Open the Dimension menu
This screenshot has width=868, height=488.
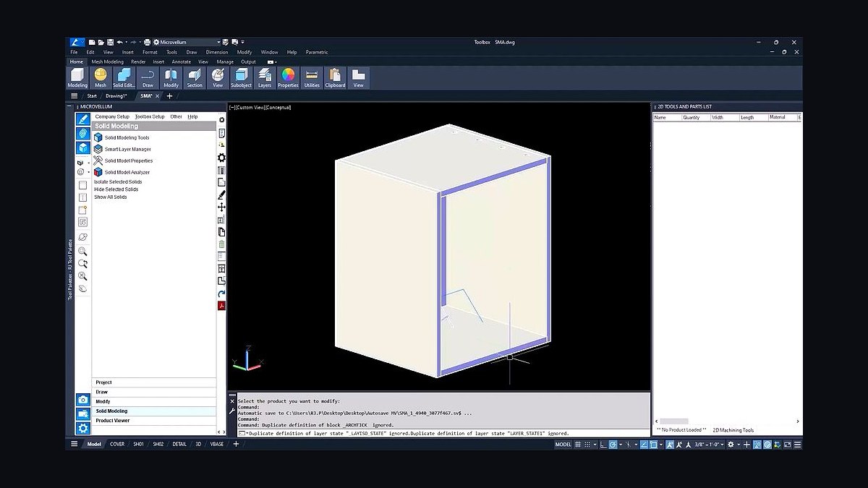click(217, 52)
